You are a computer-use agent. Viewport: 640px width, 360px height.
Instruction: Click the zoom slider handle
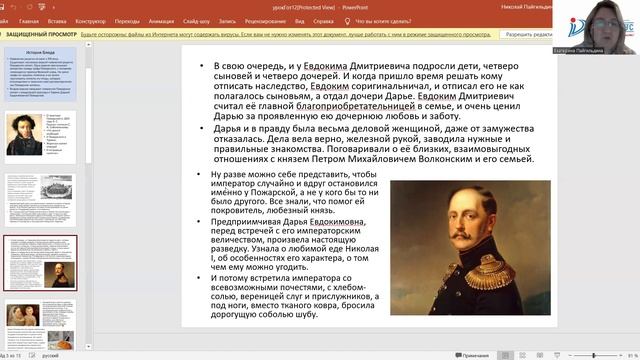[x=594, y=356]
